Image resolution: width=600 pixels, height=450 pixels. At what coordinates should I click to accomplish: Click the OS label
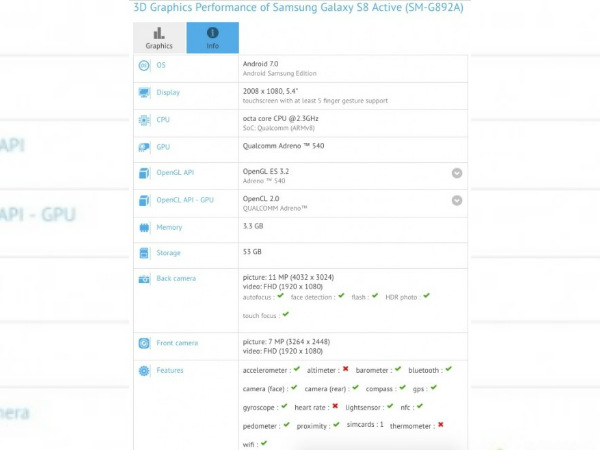coord(161,65)
